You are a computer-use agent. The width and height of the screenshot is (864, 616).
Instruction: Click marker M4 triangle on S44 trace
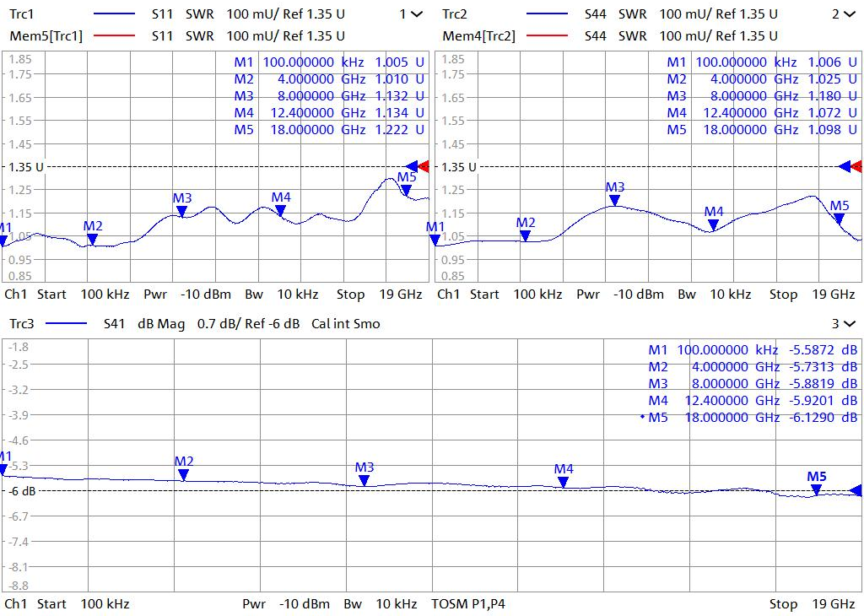pos(714,224)
